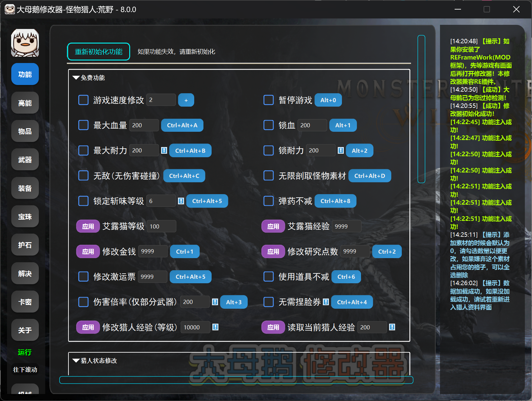This screenshot has width=532, height=401.
Task: Click the Ctrl+Alt+D hotkey button
Action: click(x=370, y=176)
